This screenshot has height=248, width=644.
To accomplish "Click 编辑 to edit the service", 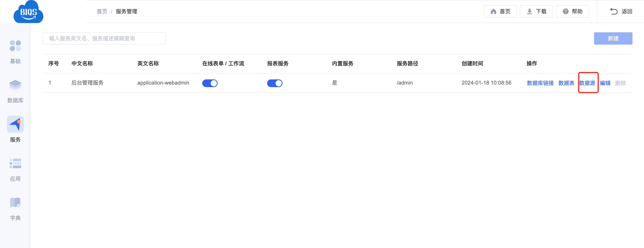I will tap(605, 83).
